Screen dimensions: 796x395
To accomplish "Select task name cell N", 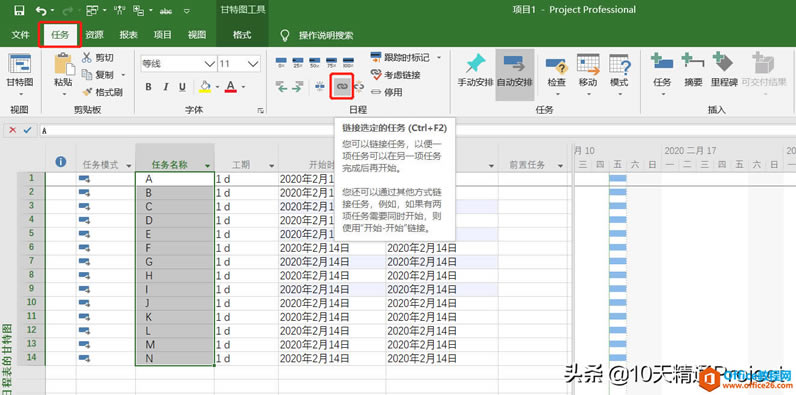I will pos(175,358).
